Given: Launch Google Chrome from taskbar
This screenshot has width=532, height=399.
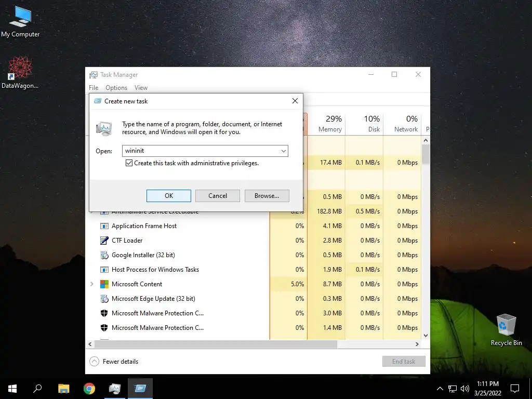Looking at the screenshot, I should [x=89, y=389].
